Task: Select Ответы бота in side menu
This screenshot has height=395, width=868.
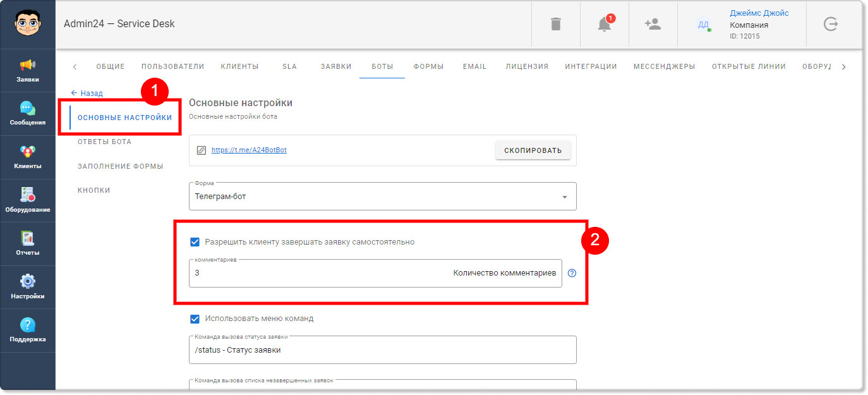Action: 104,142
